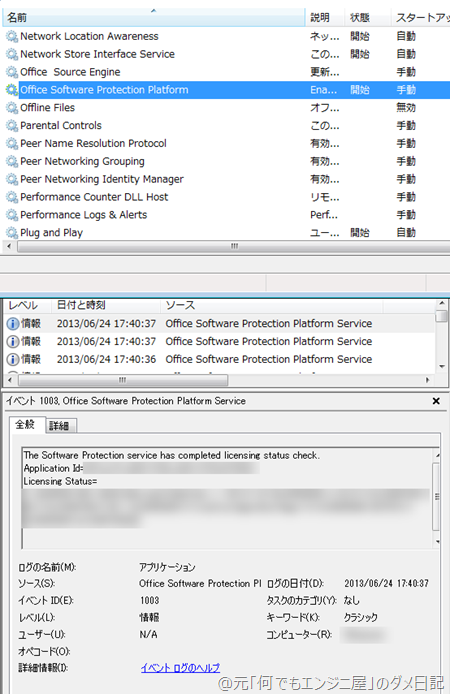
Task: Click event list scroll down arrow
Action: click(x=441, y=367)
